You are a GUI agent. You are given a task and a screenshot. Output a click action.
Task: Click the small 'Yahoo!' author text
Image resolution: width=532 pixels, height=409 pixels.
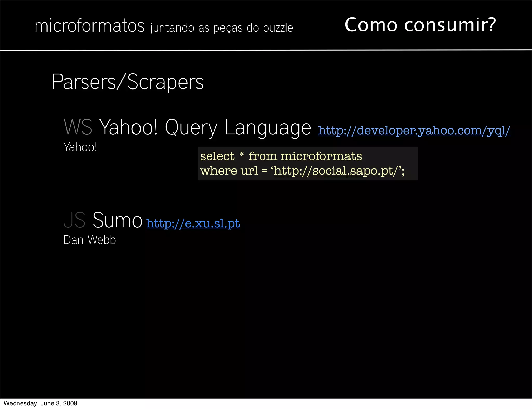[x=80, y=147]
